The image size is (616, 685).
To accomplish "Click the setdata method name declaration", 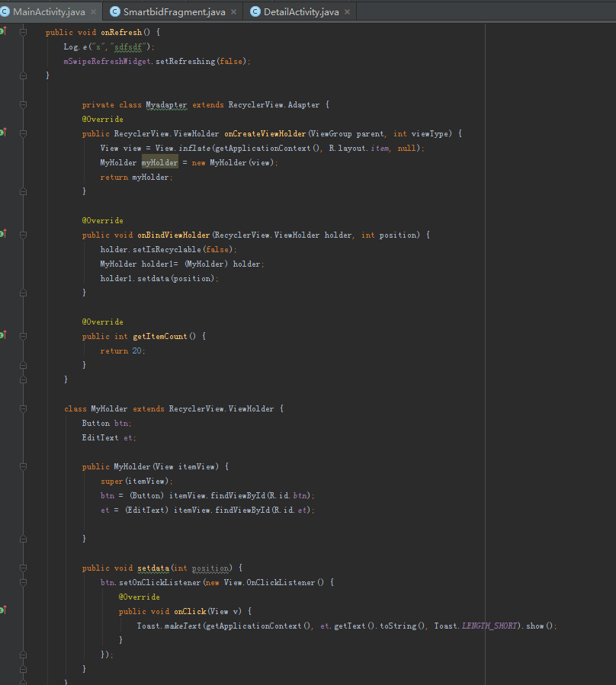I will tap(153, 568).
